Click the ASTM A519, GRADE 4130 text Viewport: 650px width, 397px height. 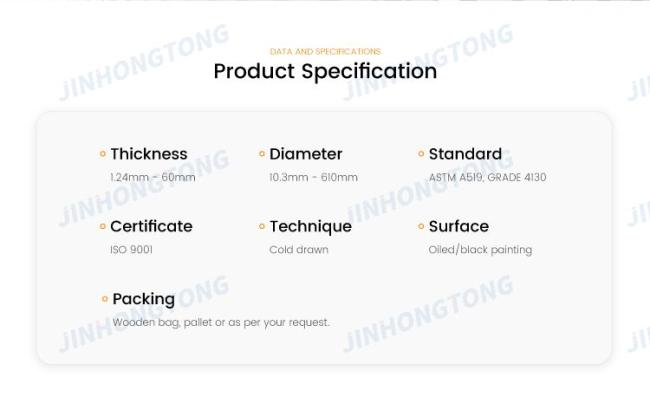(x=488, y=177)
